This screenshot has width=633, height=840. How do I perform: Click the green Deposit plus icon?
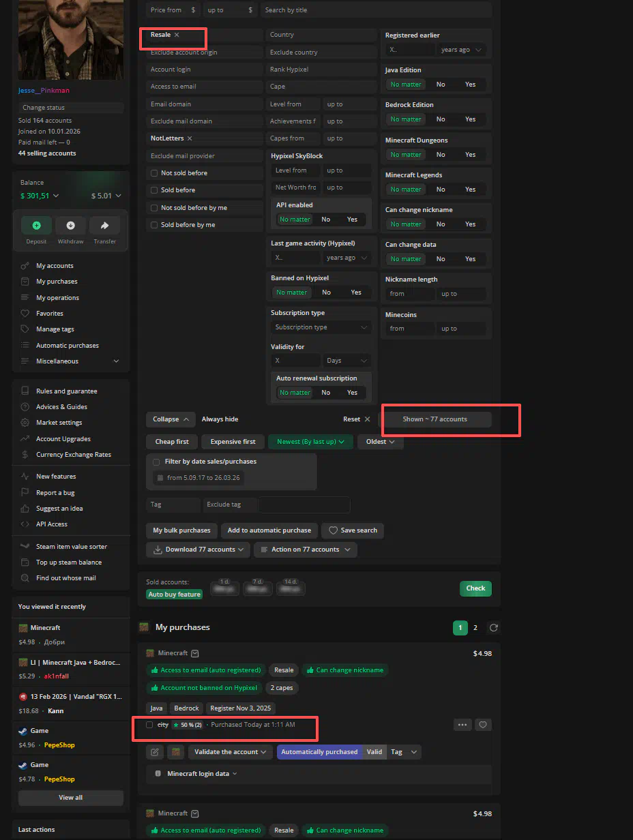click(36, 226)
